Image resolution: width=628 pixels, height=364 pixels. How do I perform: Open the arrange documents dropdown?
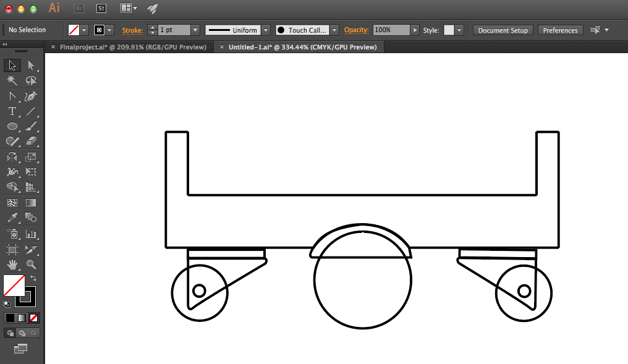coord(129,8)
